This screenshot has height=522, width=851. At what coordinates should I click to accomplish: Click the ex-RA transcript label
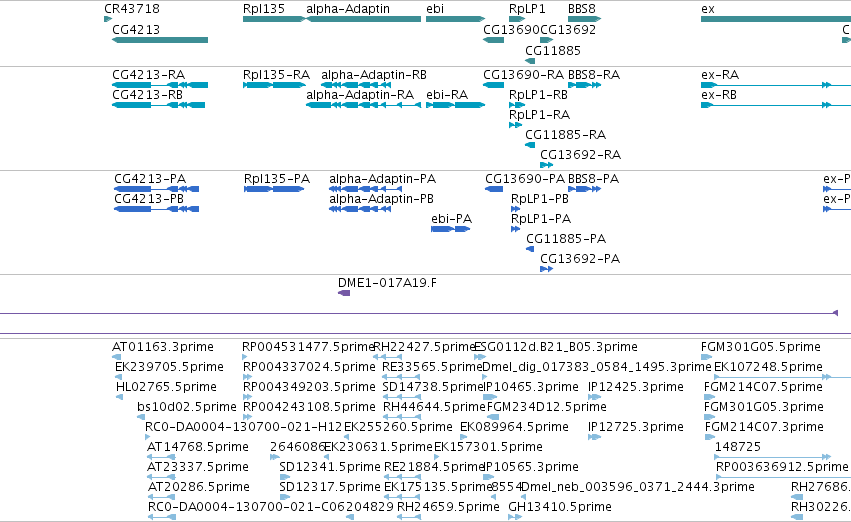pos(720,74)
